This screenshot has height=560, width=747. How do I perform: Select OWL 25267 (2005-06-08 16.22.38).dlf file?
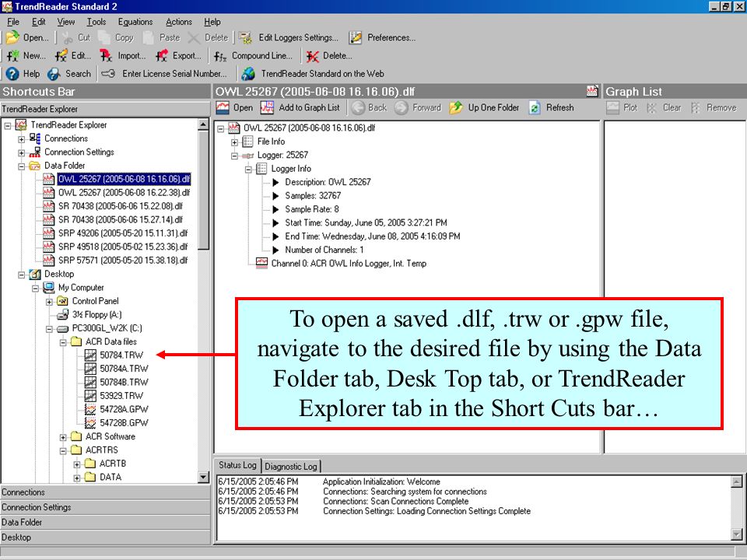tap(124, 193)
